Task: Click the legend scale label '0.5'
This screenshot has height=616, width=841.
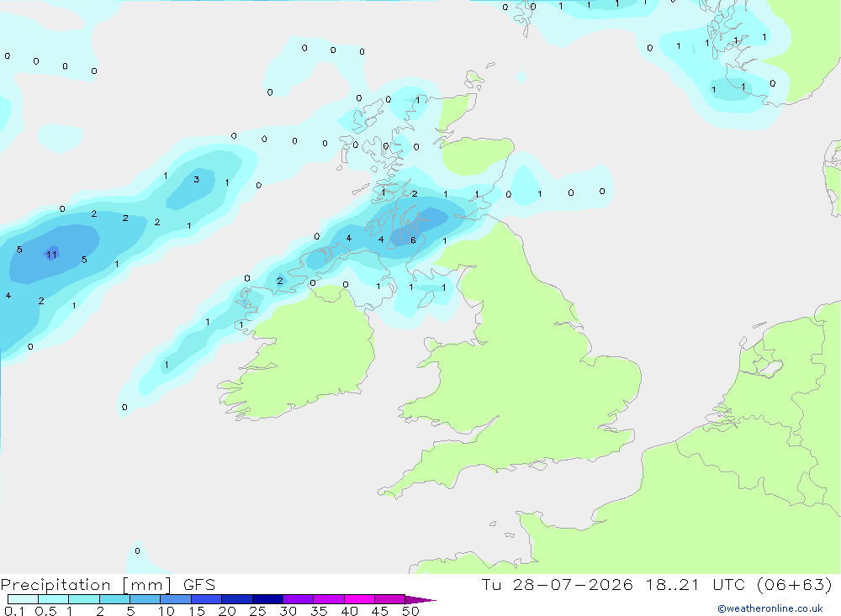Action: tap(45, 611)
